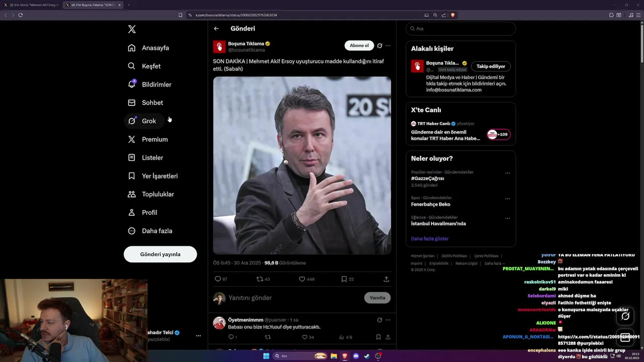The width and height of the screenshot is (644, 362).
Task: Click the Topluluklar people icon
Action: [131, 194]
